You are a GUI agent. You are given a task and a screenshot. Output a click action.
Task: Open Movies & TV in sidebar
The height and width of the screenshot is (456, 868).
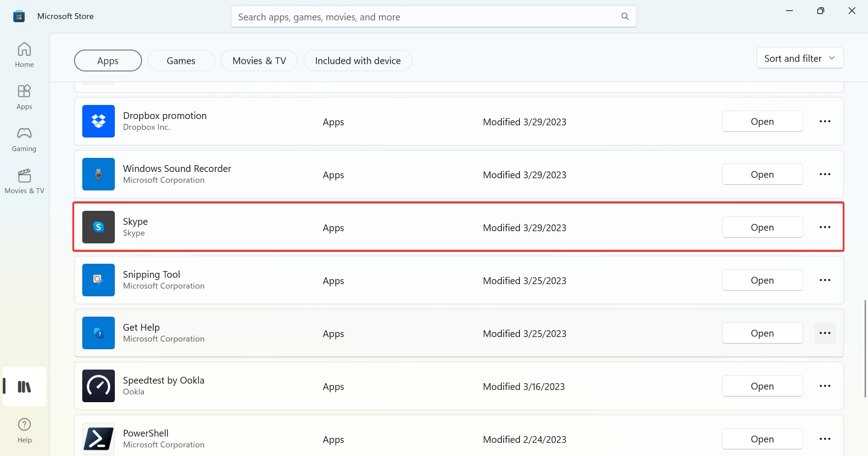pos(24,181)
